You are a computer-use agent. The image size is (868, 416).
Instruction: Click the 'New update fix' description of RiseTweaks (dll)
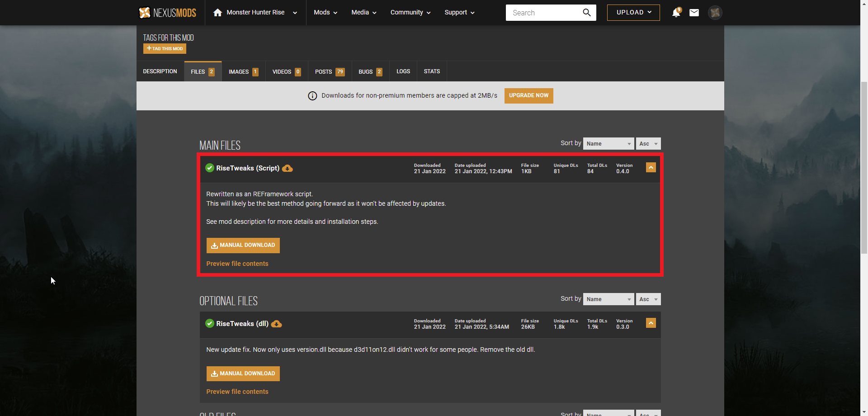[x=371, y=350]
